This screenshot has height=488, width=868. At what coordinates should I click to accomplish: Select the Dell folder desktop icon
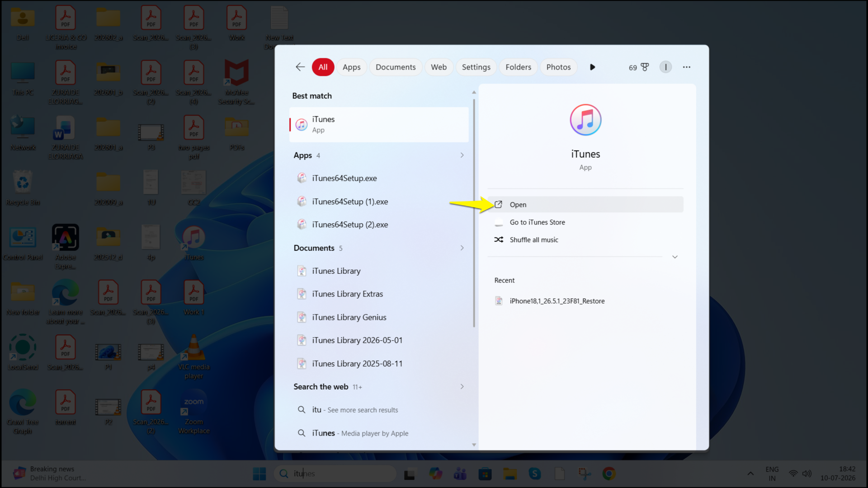tap(23, 23)
